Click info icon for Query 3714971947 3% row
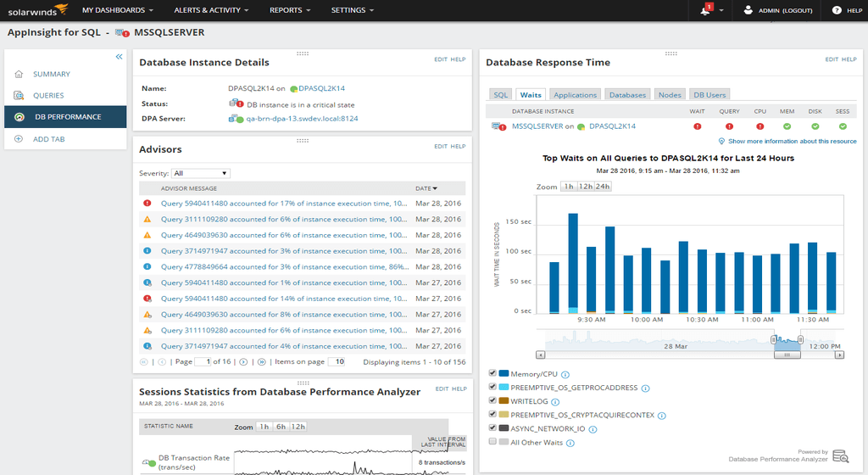This screenshot has height=475, width=868. click(x=147, y=251)
